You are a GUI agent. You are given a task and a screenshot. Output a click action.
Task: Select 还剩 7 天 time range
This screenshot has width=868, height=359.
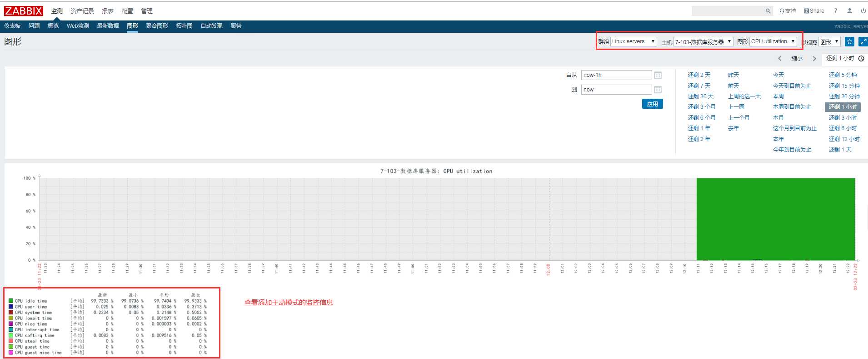tap(699, 86)
